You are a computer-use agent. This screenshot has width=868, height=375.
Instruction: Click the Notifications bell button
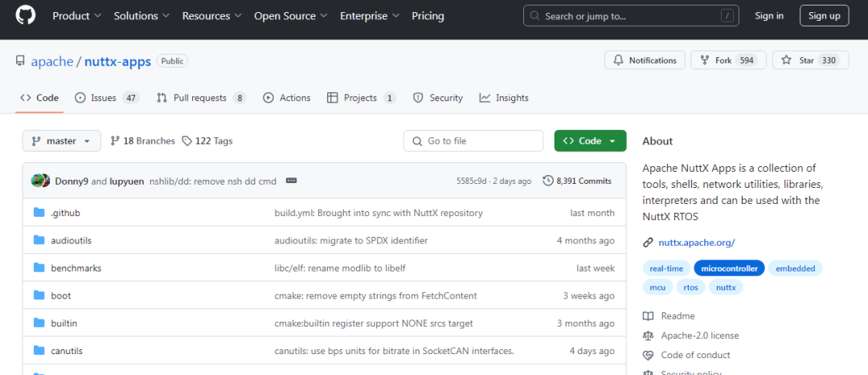click(645, 60)
